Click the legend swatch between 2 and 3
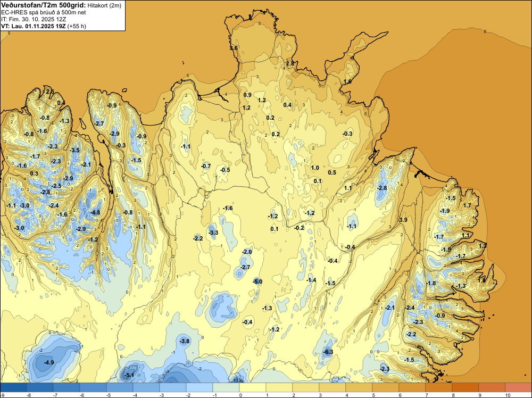 coord(306,387)
